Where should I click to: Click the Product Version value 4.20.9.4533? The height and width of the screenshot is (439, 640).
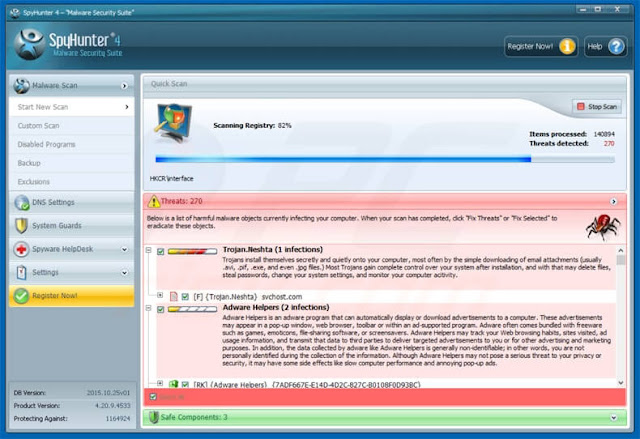tap(113, 406)
